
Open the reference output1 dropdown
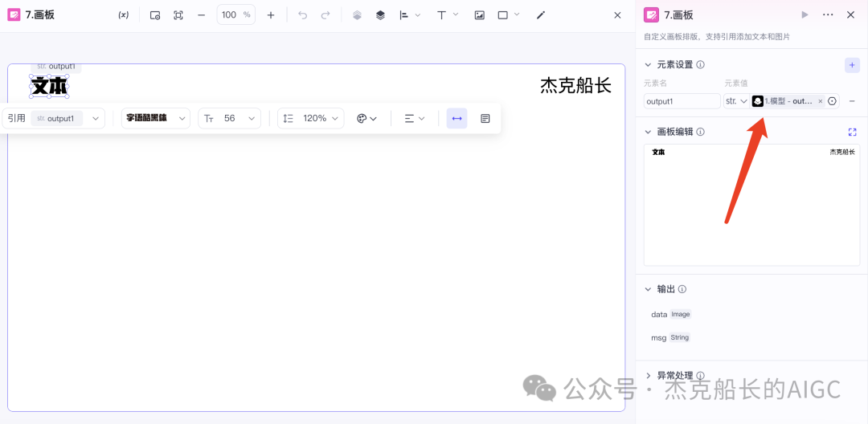53,118
